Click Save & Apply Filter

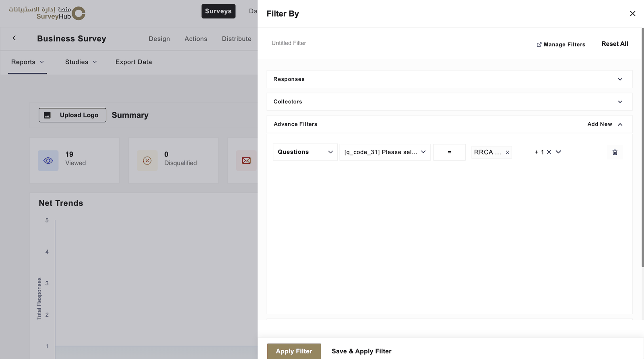click(x=361, y=351)
